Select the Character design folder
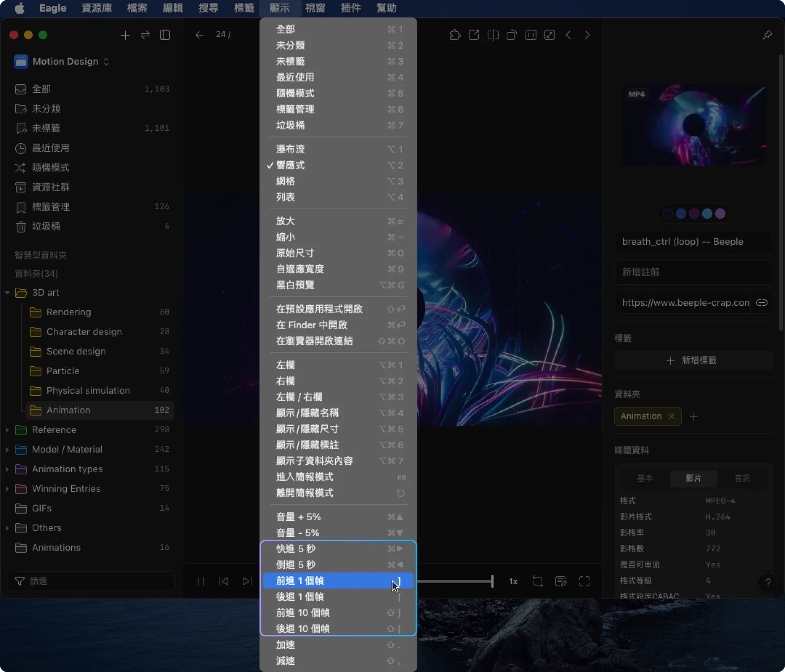This screenshot has height=672, width=785. click(100, 332)
